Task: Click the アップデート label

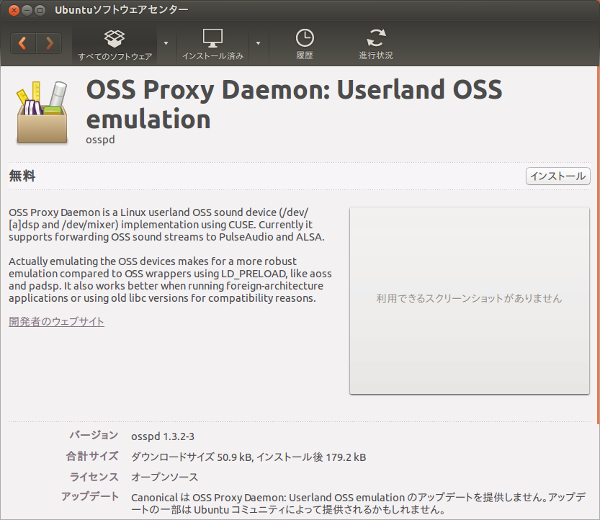Action: point(90,497)
